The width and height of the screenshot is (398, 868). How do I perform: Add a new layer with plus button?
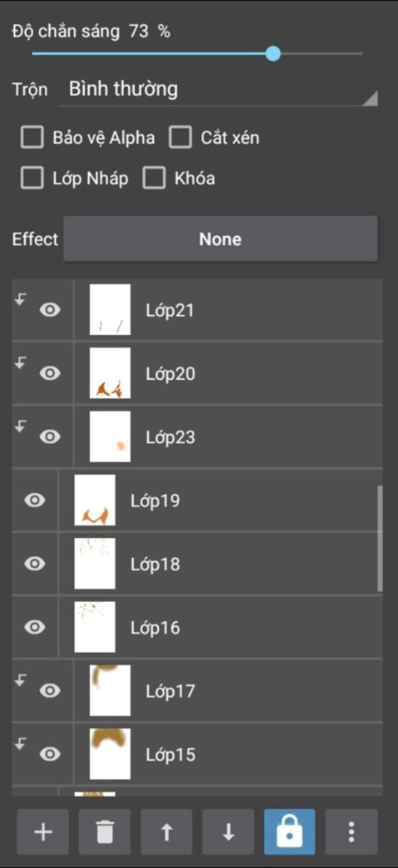(43, 832)
